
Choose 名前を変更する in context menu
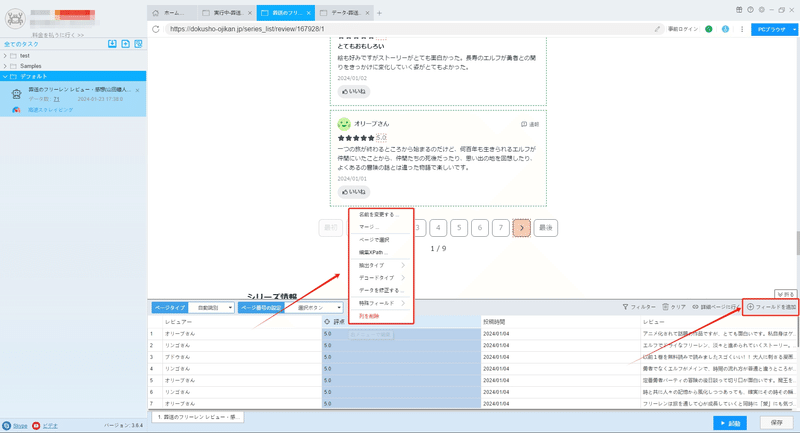coord(381,215)
